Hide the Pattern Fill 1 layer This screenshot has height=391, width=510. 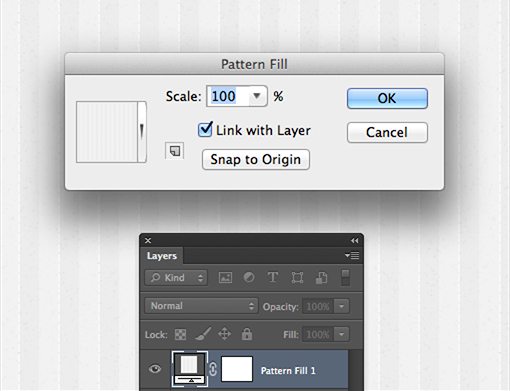155,369
